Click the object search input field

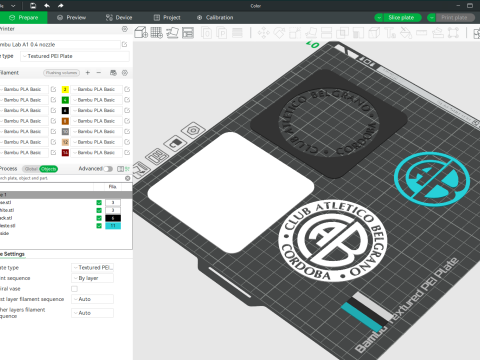62,178
